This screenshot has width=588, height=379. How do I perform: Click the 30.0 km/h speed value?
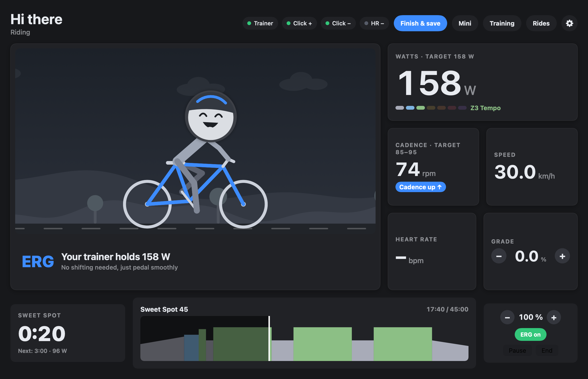coord(524,172)
